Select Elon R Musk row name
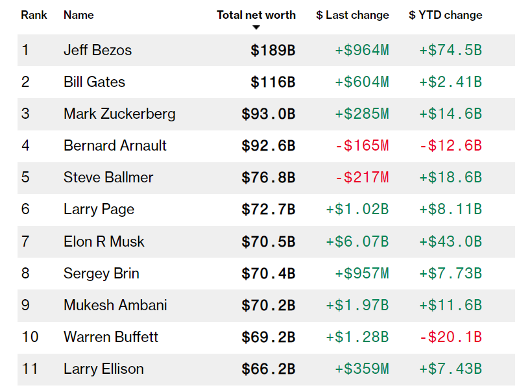Screen dimensions: 532x392 104,241
